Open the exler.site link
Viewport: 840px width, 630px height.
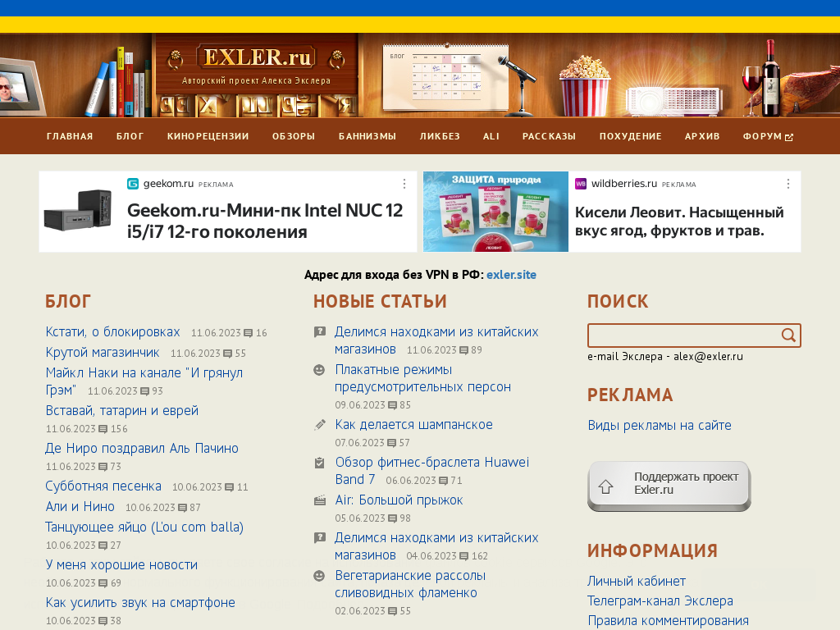click(511, 275)
